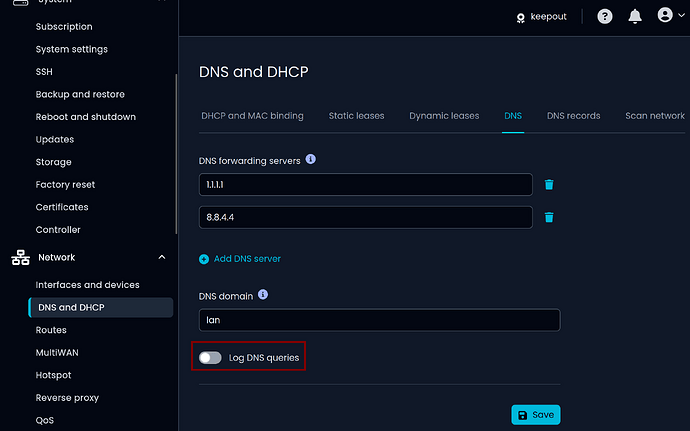Open the notifications bell
This screenshot has height=431, width=690.
point(635,17)
